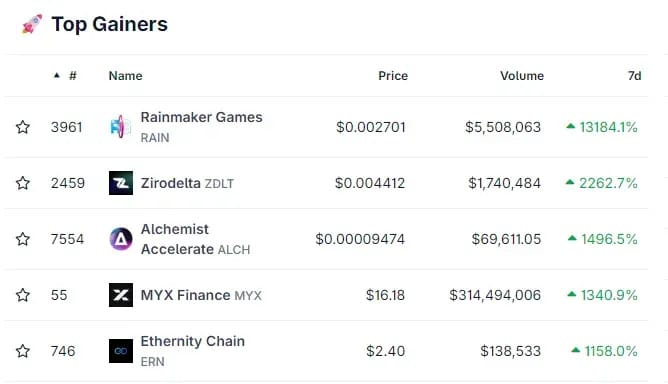Click the Top Gainers heading
Image resolution: width=668 pixels, height=384 pixels.
coord(109,24)
